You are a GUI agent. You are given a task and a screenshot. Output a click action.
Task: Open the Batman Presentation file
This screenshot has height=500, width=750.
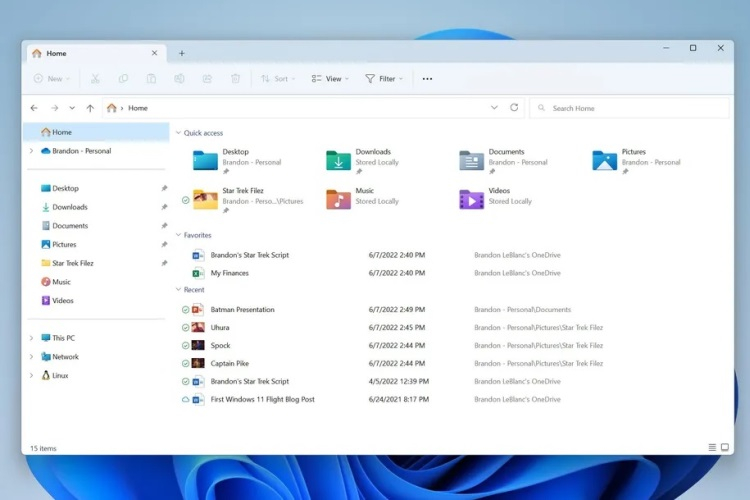coord(242,310)
